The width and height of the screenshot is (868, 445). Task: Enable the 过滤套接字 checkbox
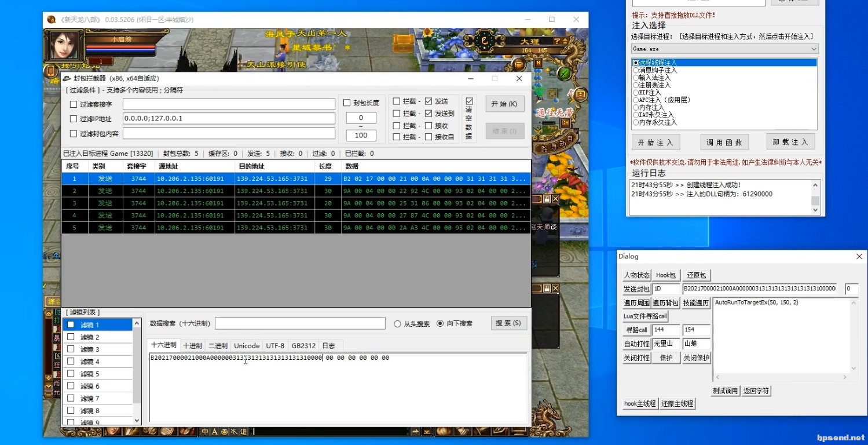click(x=74, y=104)
